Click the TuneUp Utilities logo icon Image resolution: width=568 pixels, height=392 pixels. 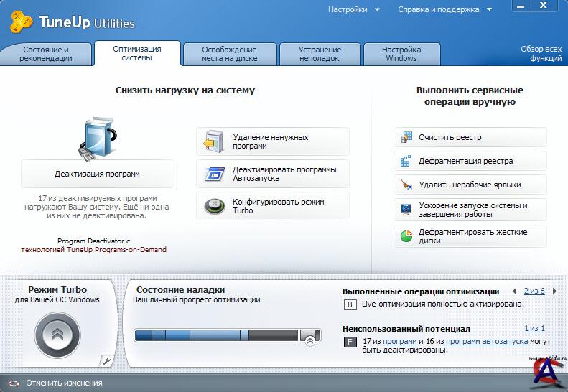click(21, 22)
